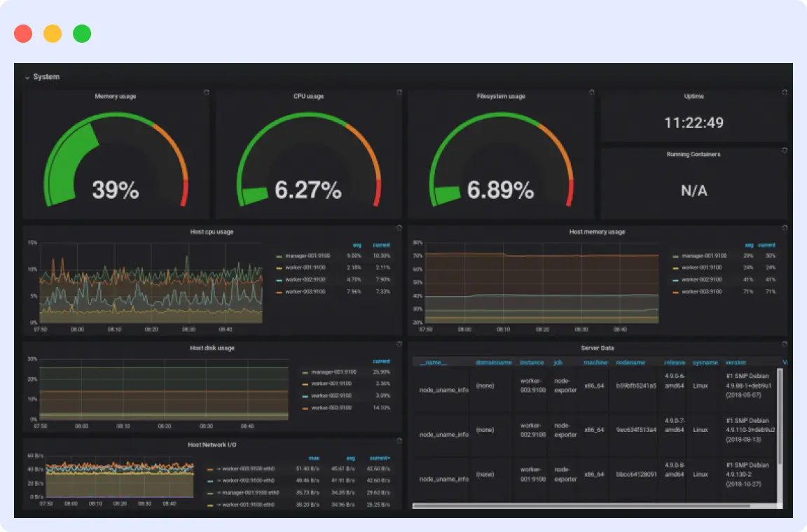This screenshot has height=532, width=807.
Task: Click the green color marker next to manager-001:9100
Action: (x=279, y=255)
